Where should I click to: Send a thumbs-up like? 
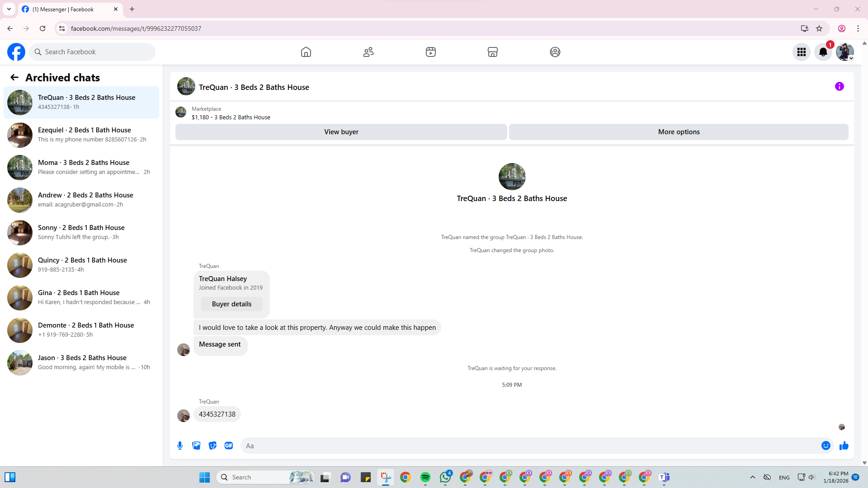pos(844,446)
